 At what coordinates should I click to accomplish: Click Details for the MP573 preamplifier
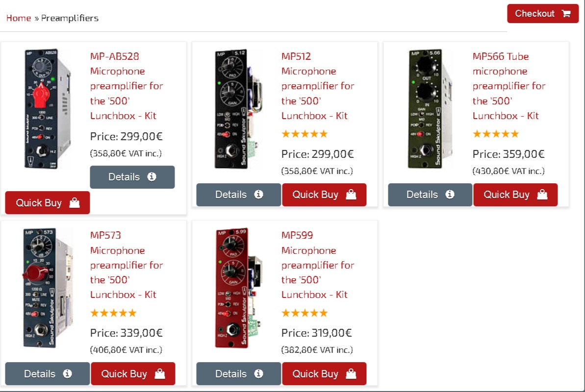(47, 373)
